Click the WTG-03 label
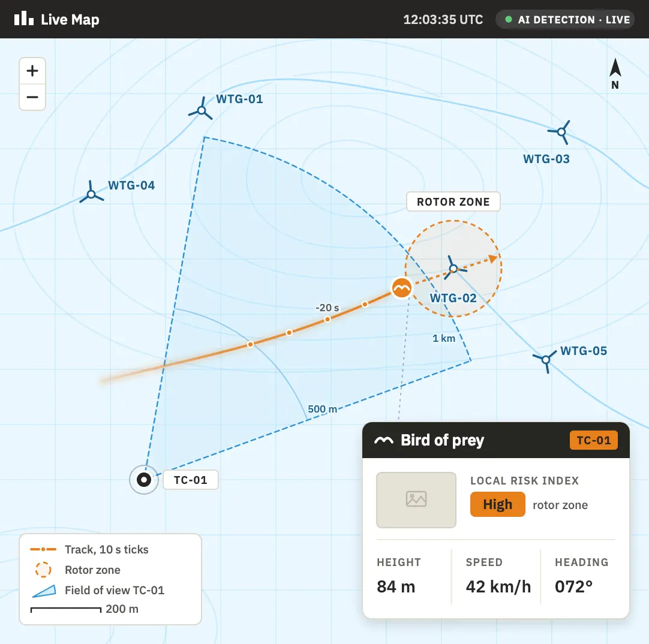Image resolution: width=649 pixels, height=644 pixels. point(546,159)
